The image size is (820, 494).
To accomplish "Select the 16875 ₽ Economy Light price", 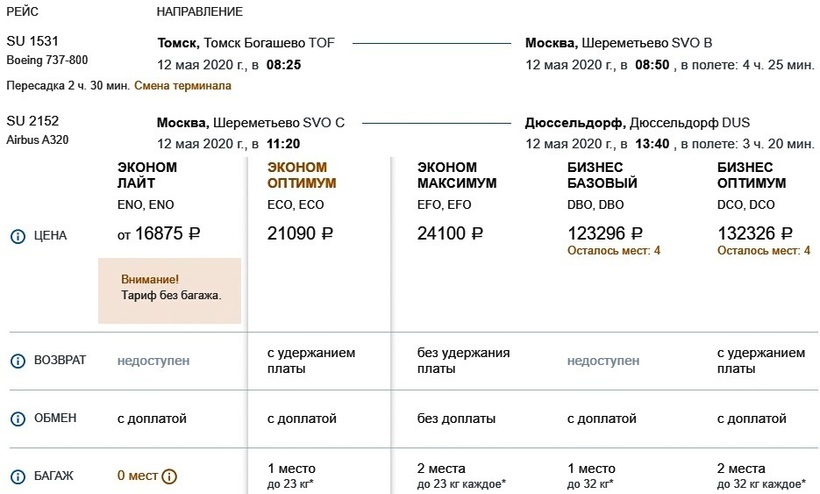I will coord(159,234).
